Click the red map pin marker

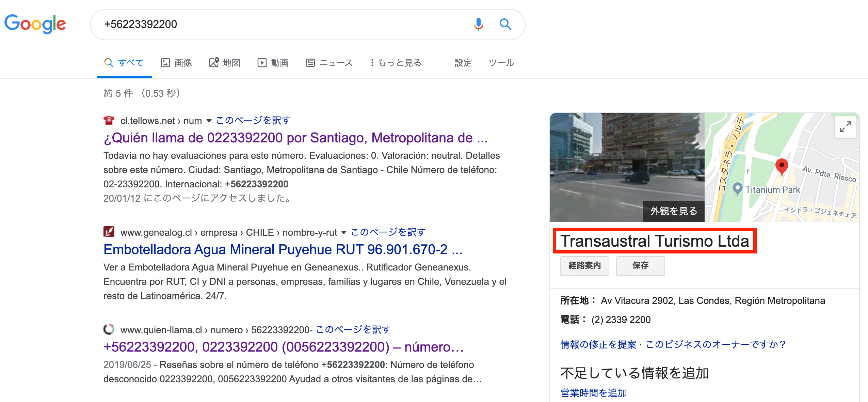(782, 167)
